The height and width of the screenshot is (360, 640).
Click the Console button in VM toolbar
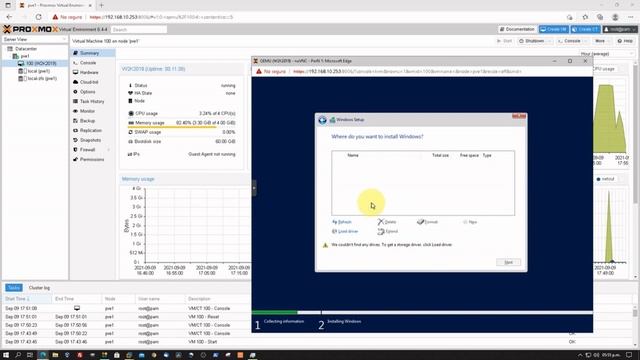click(x=569, y=41)
